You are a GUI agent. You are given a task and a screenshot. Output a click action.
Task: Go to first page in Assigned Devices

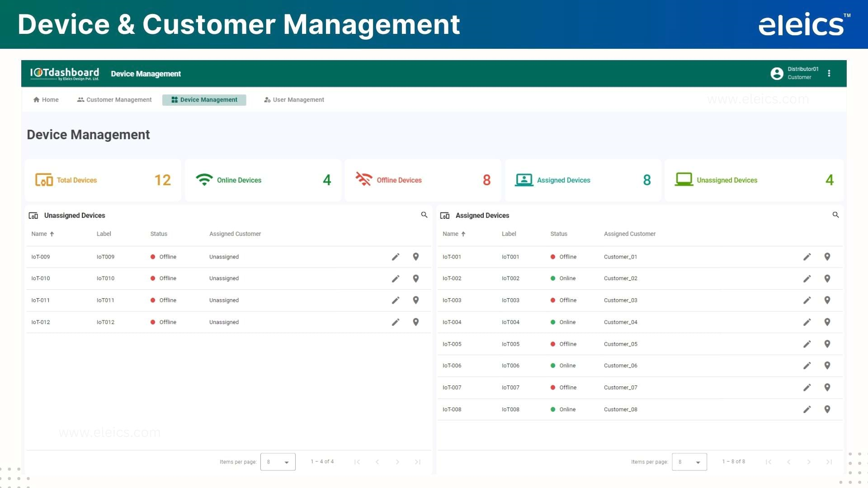tap(769, 462)
